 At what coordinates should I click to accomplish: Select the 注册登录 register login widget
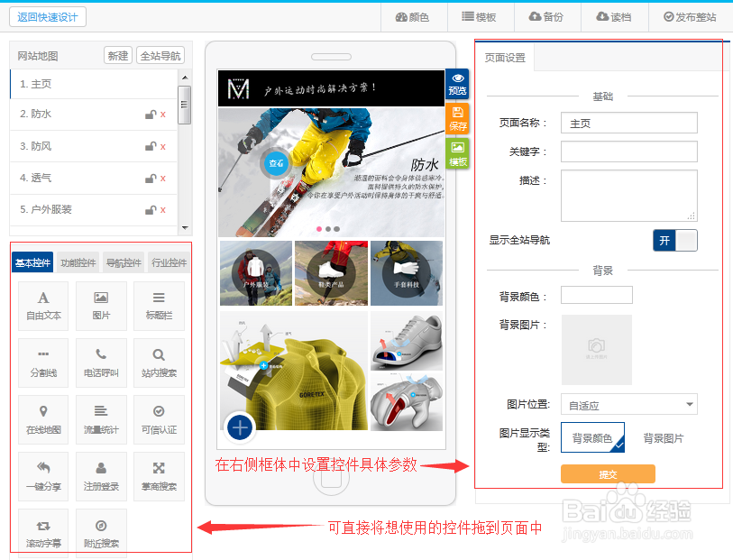(x=101, y=476)
